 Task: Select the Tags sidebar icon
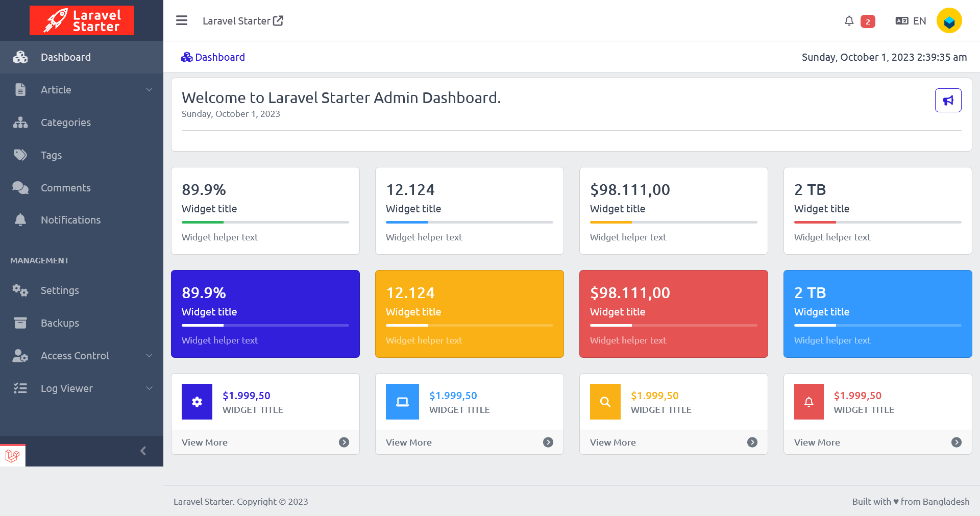20,155
